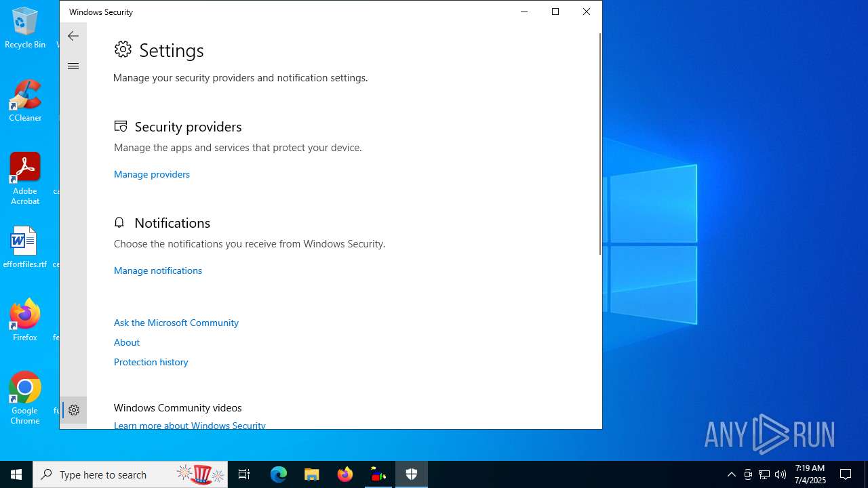Image resolution: width=868 pixels, height=488 pixels.
Task: Click the security tray icon next to the chevron
Action: (748, 474)
